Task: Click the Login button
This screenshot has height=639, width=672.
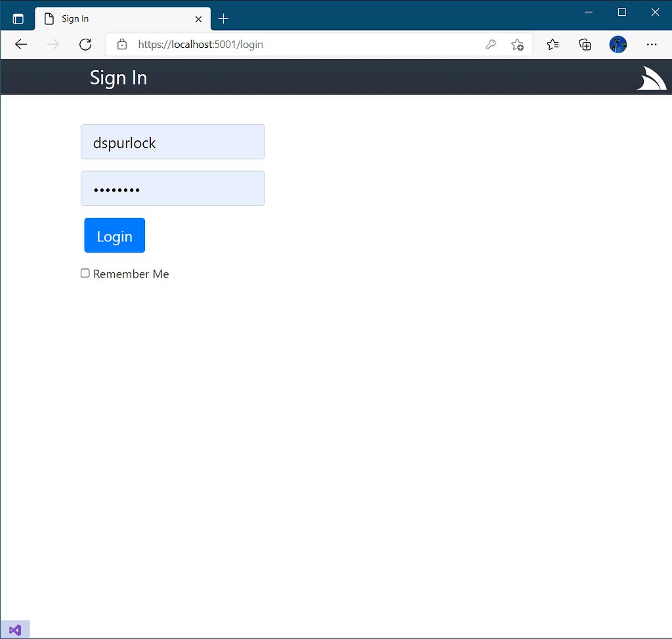Action: point(114,235)
